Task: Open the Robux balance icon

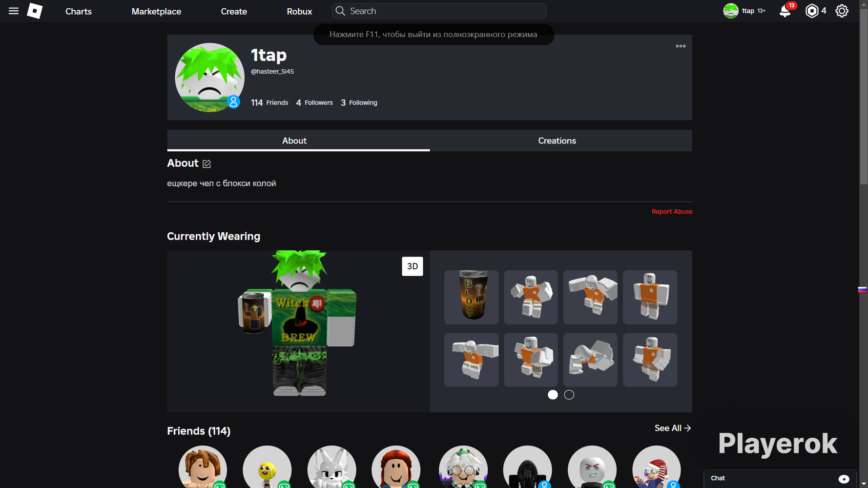Action: click(811, 11)
